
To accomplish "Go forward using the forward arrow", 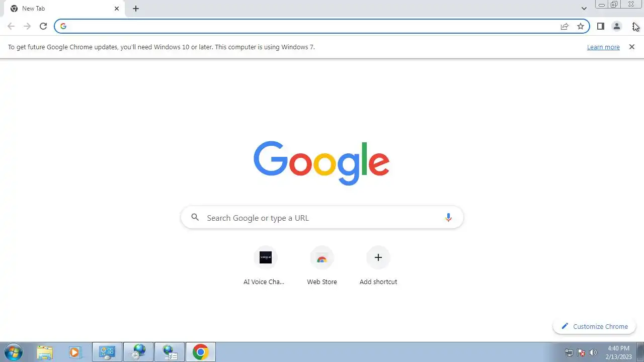I will coord(27,26).
